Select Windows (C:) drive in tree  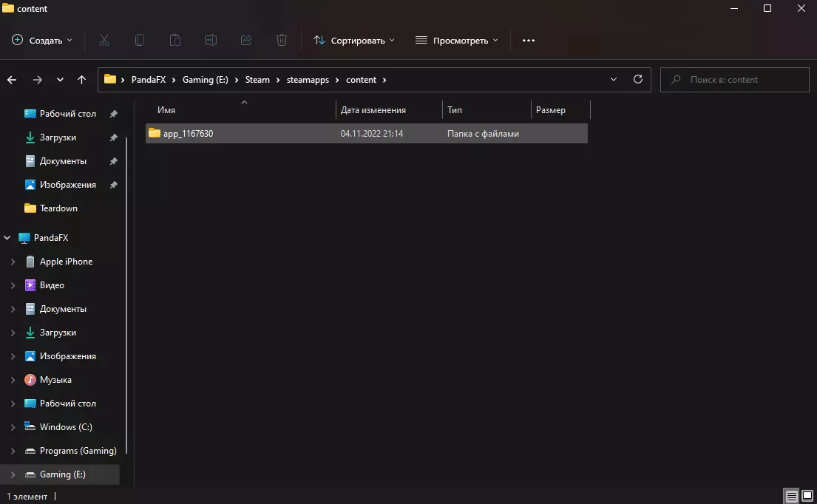point(66,427)
